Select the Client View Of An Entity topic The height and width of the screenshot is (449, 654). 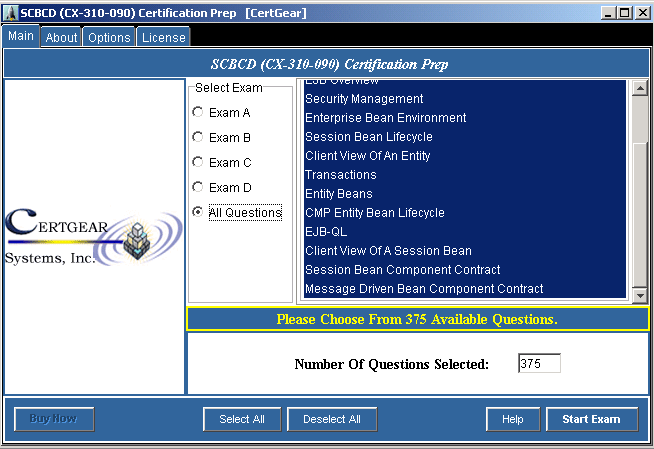coord(465,156)
